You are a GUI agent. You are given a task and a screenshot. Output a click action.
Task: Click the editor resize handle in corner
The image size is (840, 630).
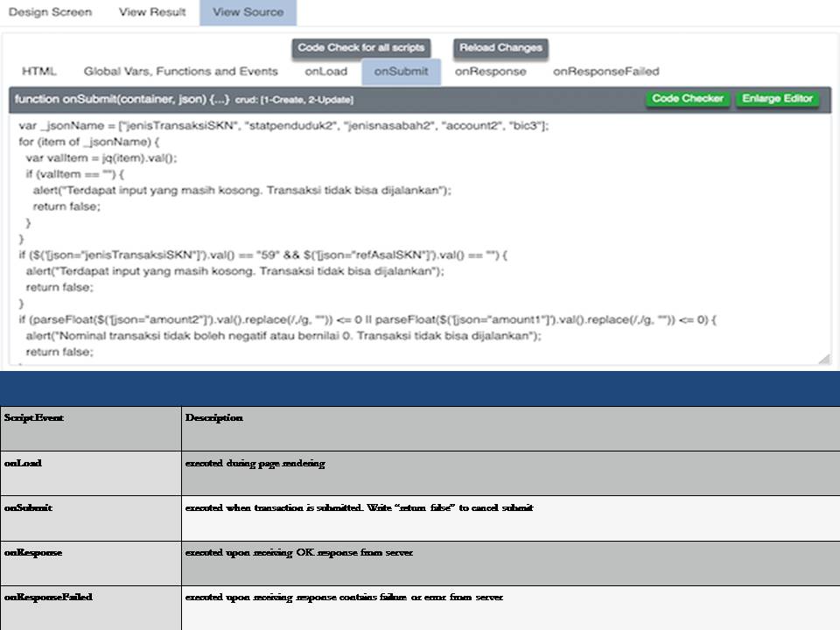tap(823, 359)
